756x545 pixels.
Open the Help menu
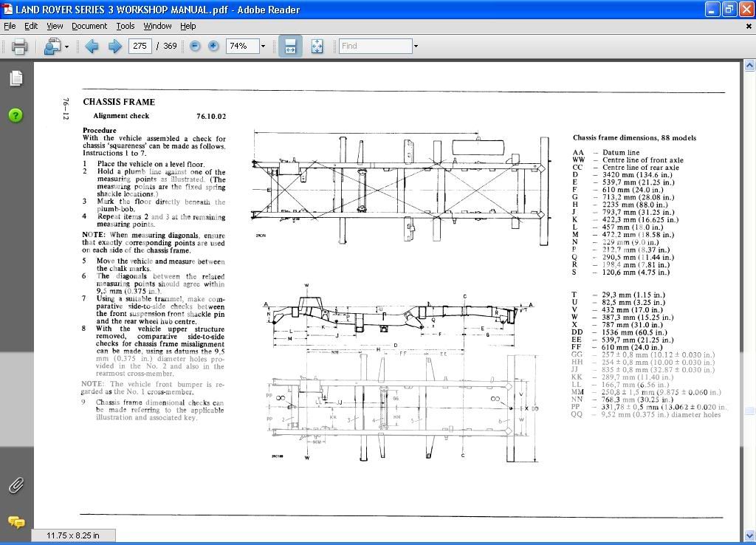tap(188, 26)
